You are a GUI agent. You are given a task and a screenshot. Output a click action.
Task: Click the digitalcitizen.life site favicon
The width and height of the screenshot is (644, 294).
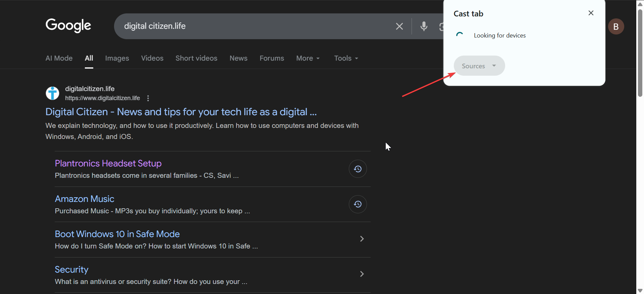pos(52,93)
